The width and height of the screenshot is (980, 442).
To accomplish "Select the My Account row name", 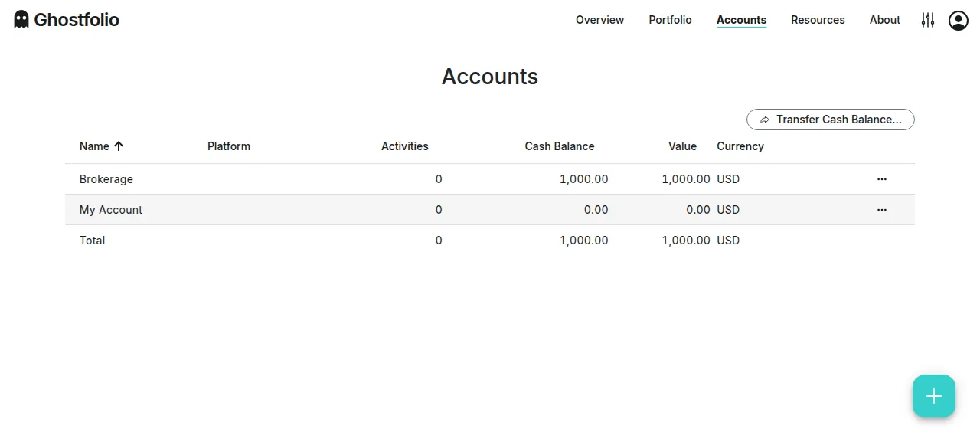I will [111, 210].
